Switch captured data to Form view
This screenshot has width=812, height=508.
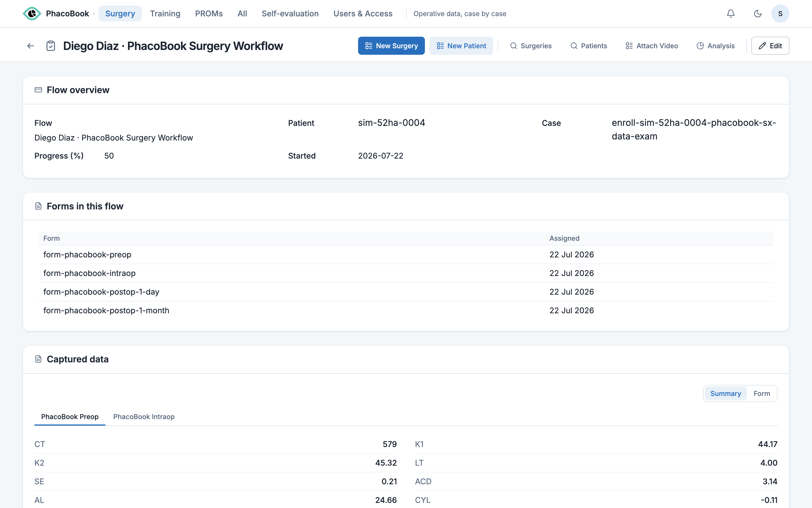click(762, 393)
